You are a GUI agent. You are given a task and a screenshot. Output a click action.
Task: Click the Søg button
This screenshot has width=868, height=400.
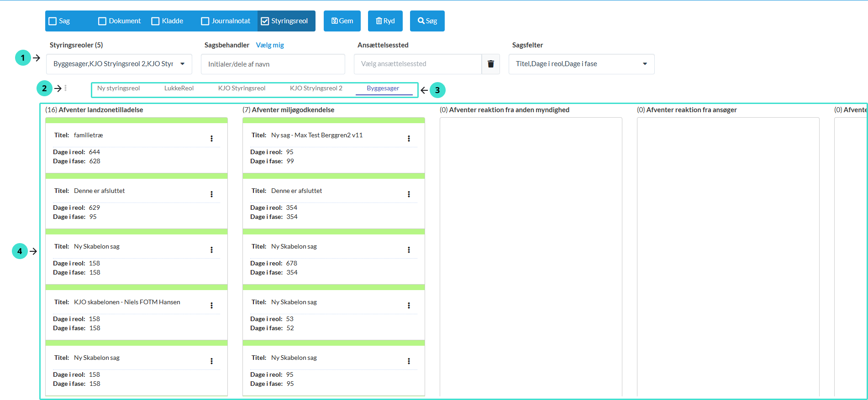(427, 21)
